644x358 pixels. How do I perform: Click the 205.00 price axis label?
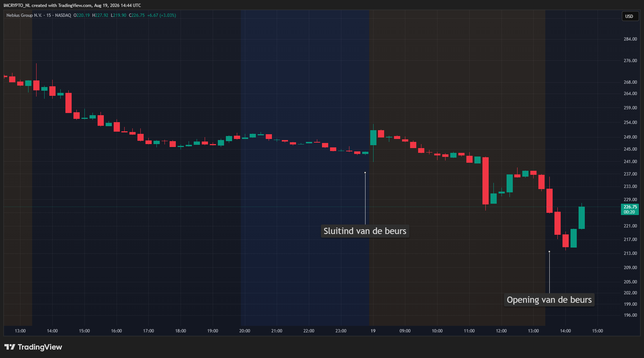[630, 282]
